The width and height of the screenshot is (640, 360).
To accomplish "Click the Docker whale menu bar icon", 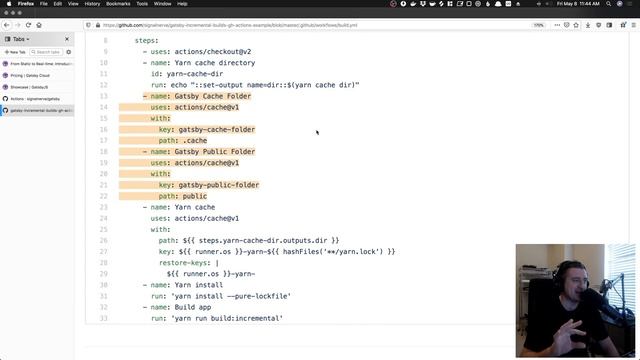I will 413,4.
